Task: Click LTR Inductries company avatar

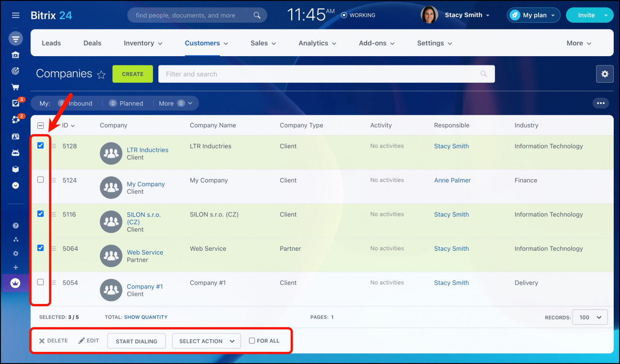Action: (x=111, y=153)
